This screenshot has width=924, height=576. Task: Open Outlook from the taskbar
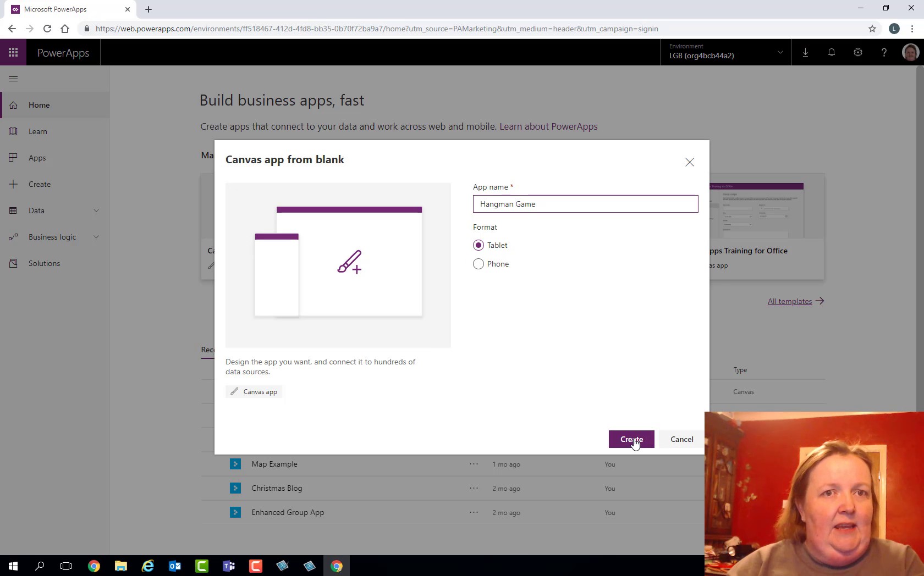tap(175, 566)
